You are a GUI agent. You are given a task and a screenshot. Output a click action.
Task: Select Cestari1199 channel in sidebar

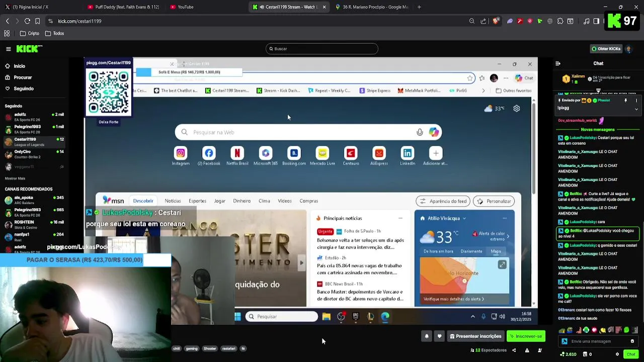(34, 142)
